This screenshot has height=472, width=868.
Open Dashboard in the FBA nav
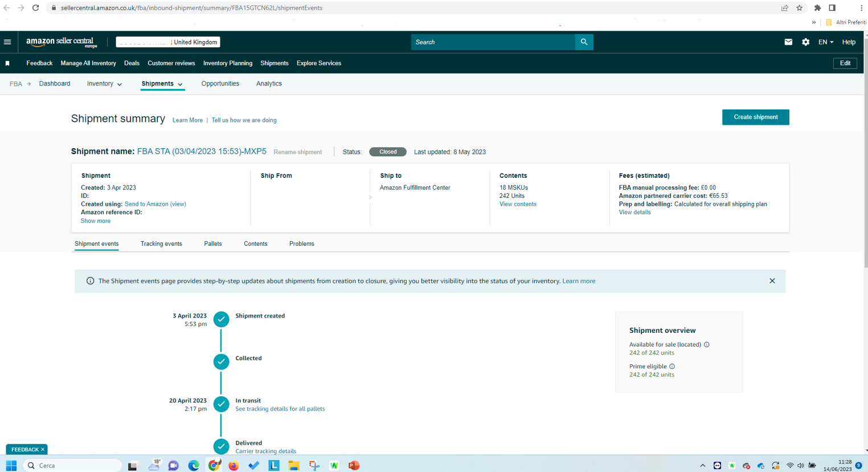[55, 84]
